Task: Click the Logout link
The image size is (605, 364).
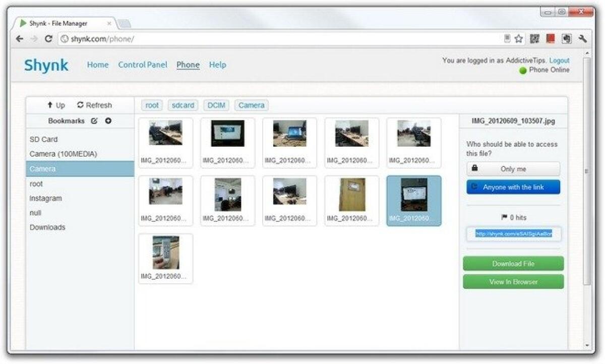Action: click(560, 59)
